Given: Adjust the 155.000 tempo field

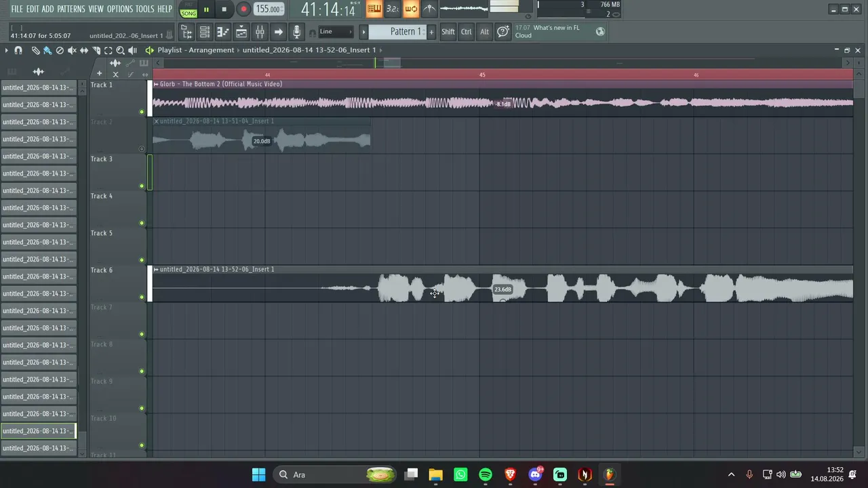Looking at the screenshot, I should [268, 9].
